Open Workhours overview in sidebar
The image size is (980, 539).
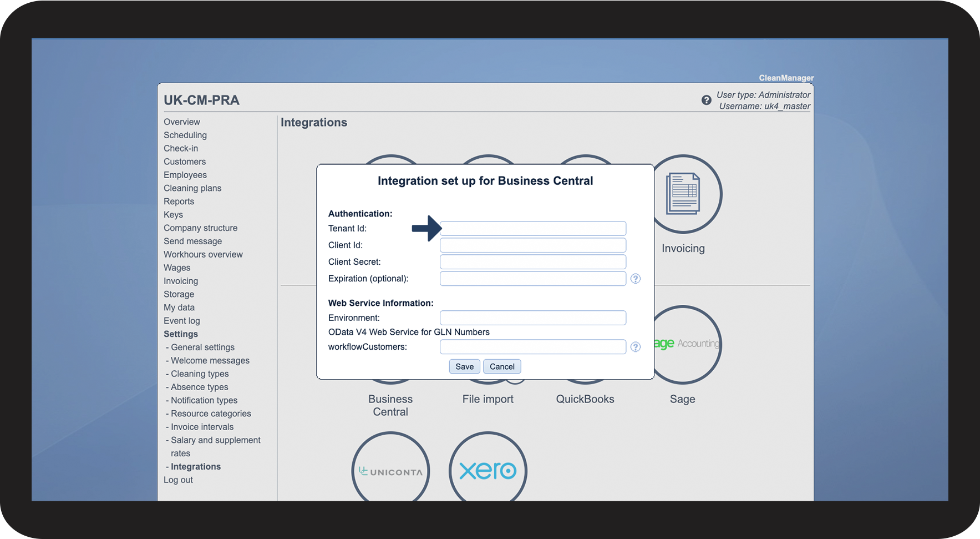pyautogui.click(x=203, y=254)
